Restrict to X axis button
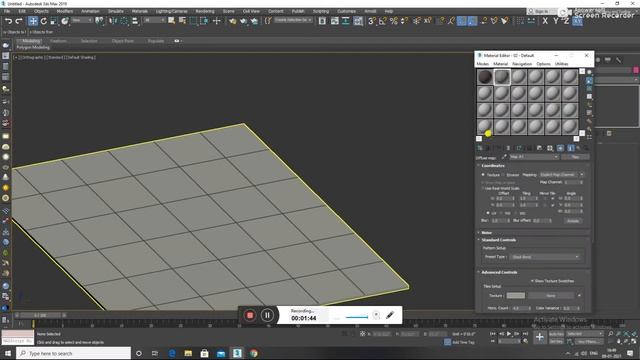Image resolution: width=640 pixels, height=360 pixels. click(x=545, y=21)
